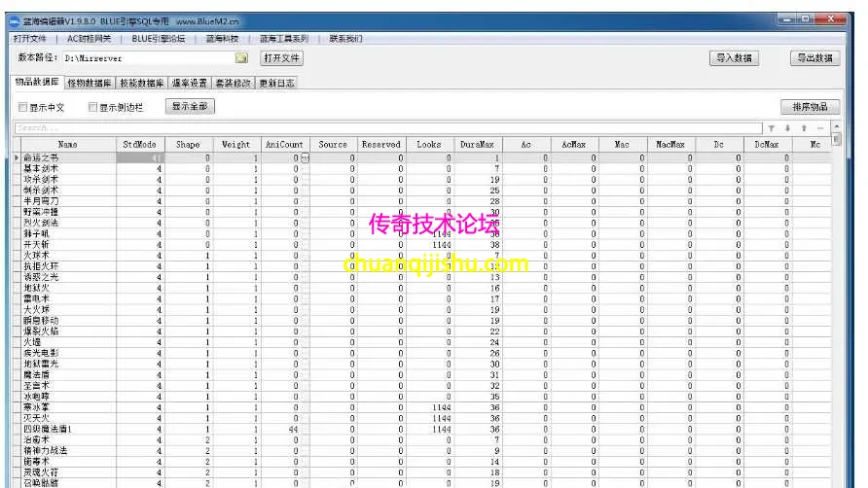Image resolution: width=868 pixels, height=488 pixels.
Task: Click the Looks value 1144 in 灭天火 row
Action: click(x=442, y=418)
